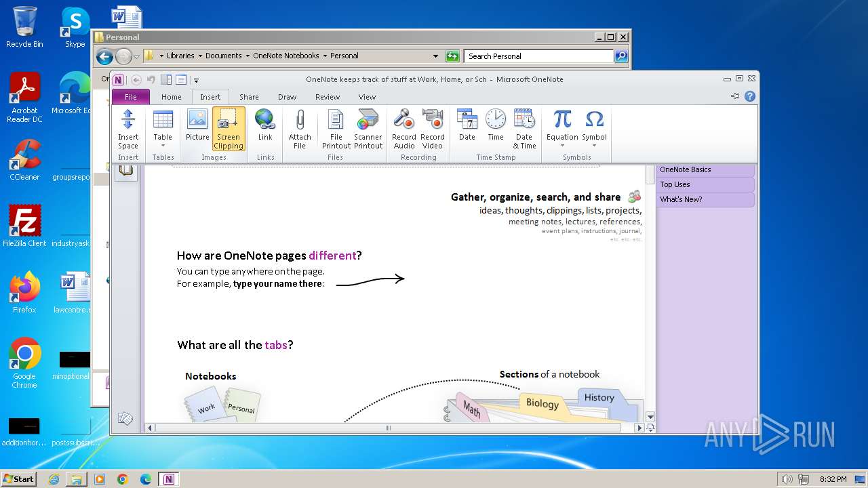Click the 'How are OneNote pages different?' heading
Viewport: 868px width, 488px height.
click(269, 256)
